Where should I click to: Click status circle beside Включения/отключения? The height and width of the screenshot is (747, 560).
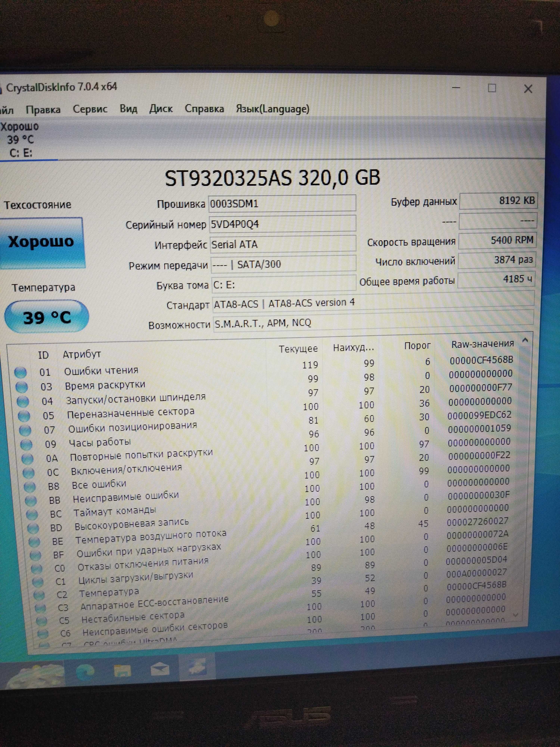[x=28, y=473]
